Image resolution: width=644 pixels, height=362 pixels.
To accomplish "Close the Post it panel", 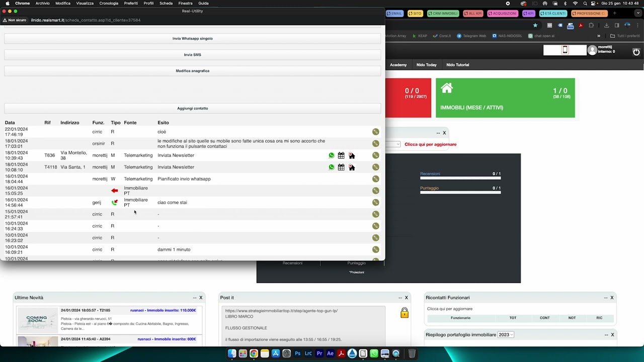I will tap(407, 298).
